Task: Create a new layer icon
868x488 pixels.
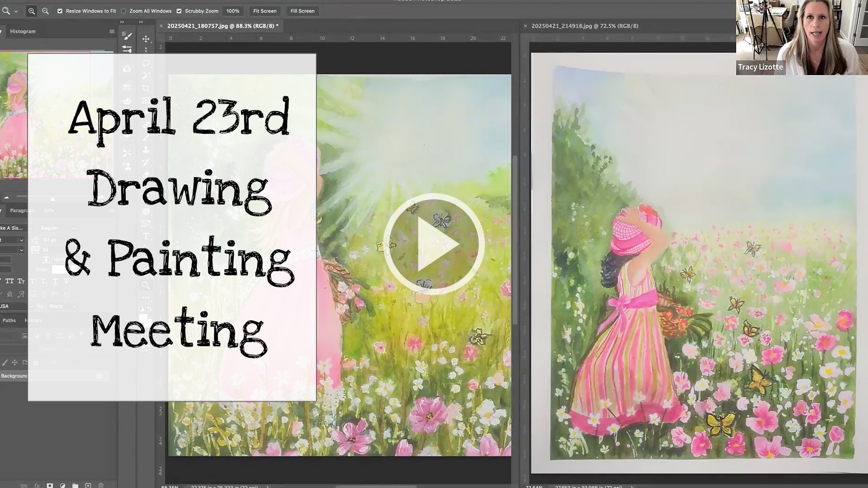Action: coord(88,485)
